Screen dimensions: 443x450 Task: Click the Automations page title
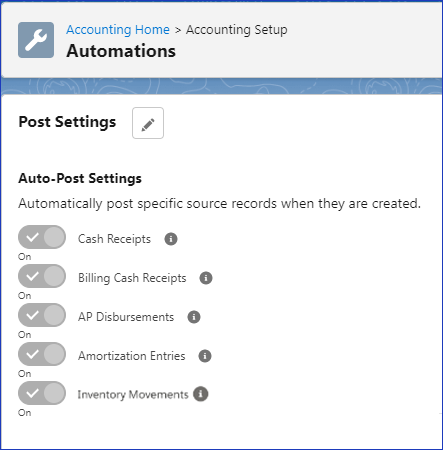(x=121, y=51)
